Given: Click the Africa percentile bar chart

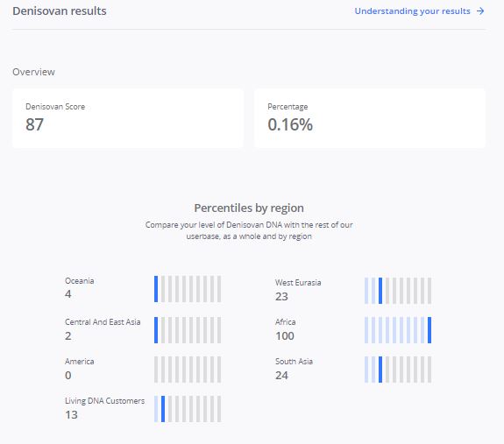Looking at the screenshot, I should pos(398,330).
